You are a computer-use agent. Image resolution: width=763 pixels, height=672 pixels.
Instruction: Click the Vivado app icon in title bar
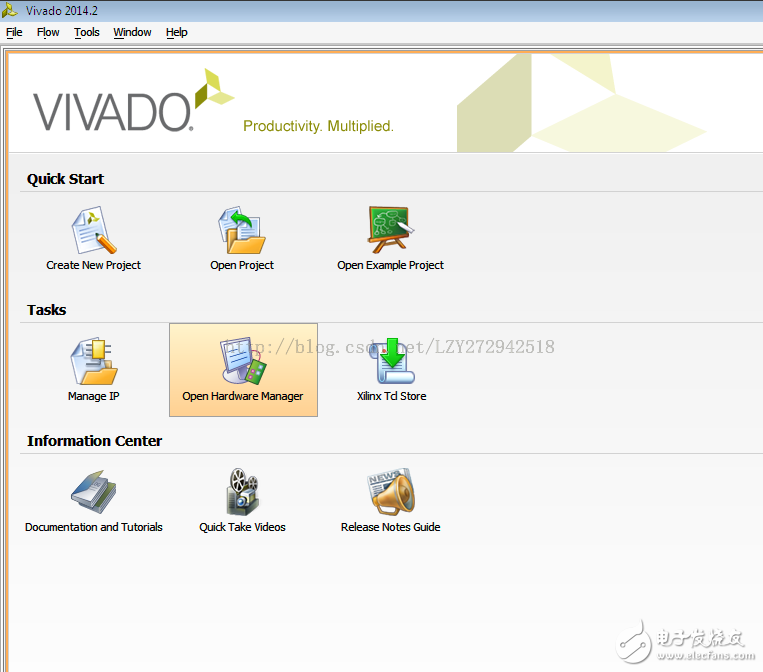coord(11,9)
